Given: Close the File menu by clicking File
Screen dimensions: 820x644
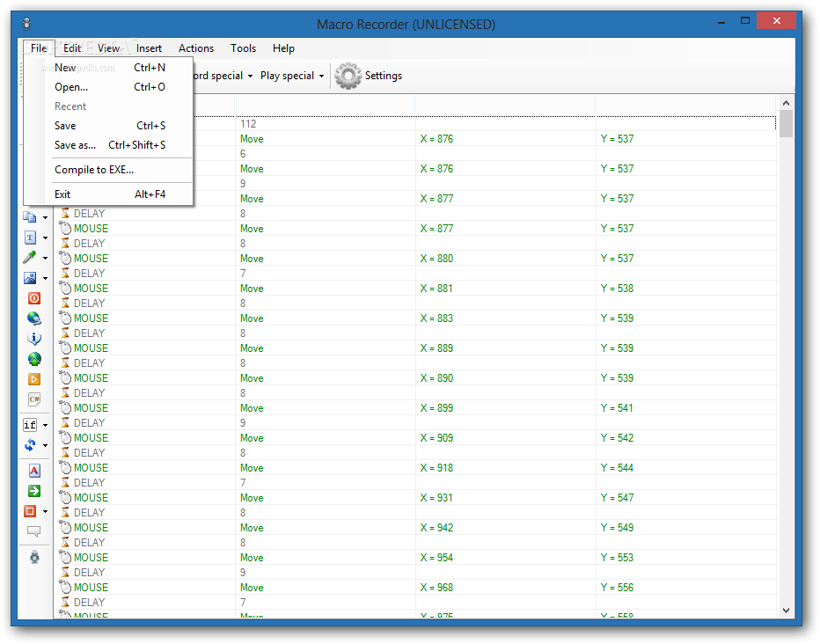Looking at the screenshot, I should [39, 48].
